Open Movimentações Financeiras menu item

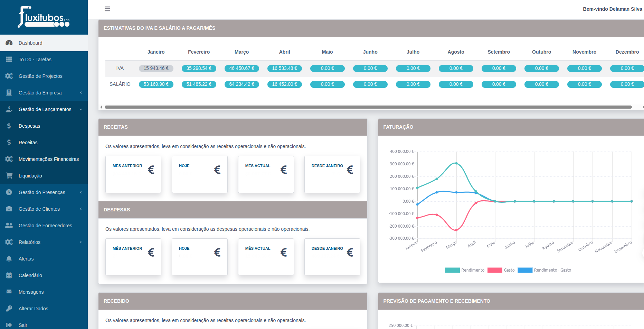point(48,159)
